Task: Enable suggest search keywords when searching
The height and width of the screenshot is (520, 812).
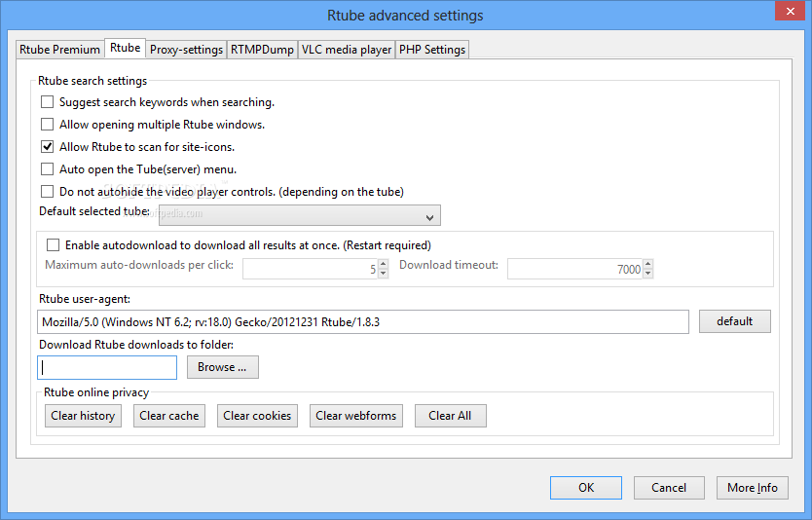Action: pos(47,102)
